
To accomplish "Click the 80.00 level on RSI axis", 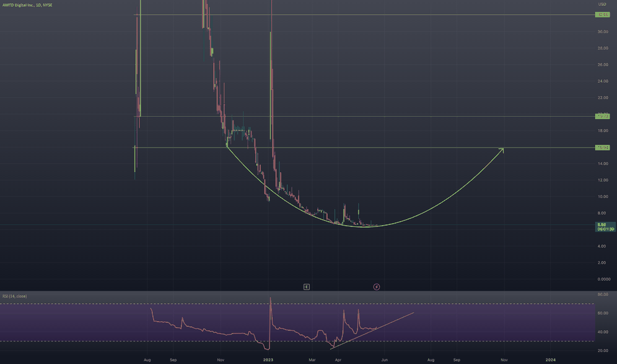I will tap(602, 295).
